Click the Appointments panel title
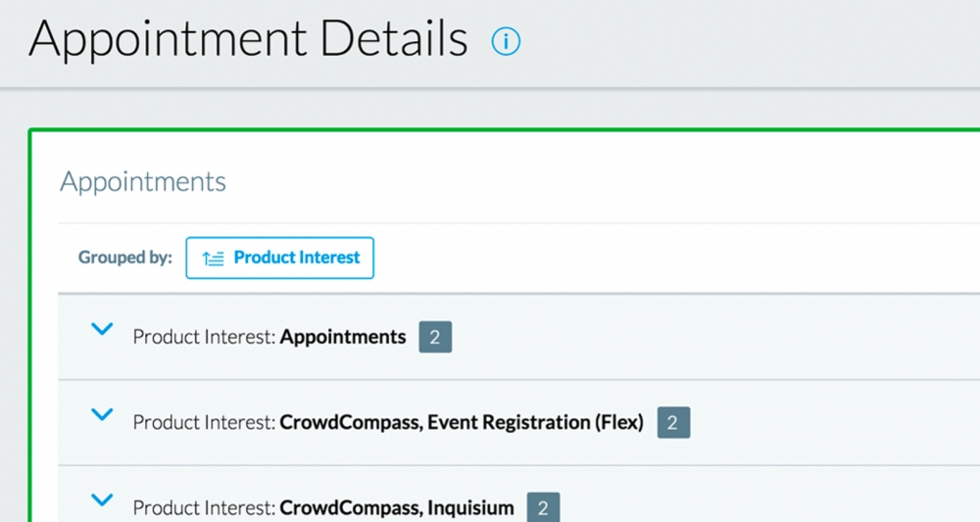 click(x=143, y=181)
